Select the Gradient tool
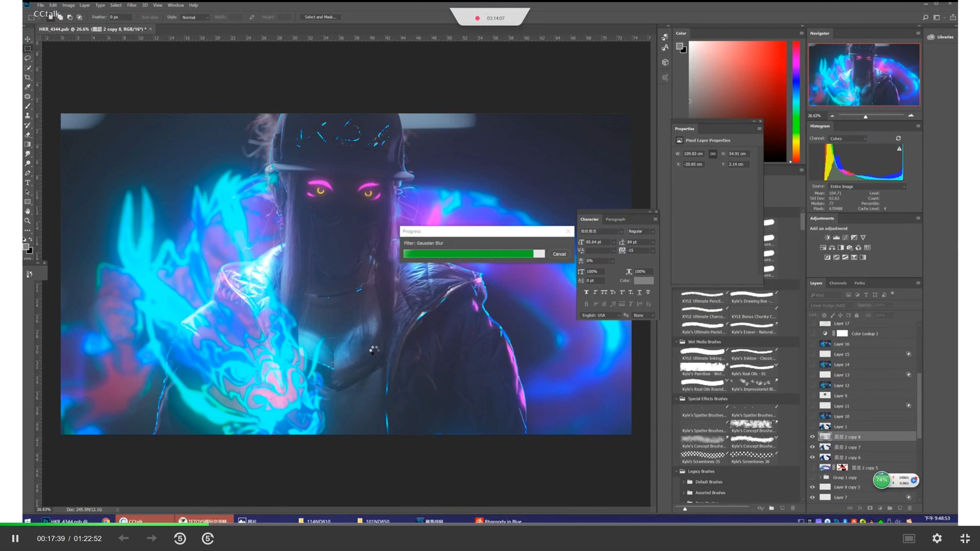The width and height of the screenshot is (980, 551). point(28,144)
